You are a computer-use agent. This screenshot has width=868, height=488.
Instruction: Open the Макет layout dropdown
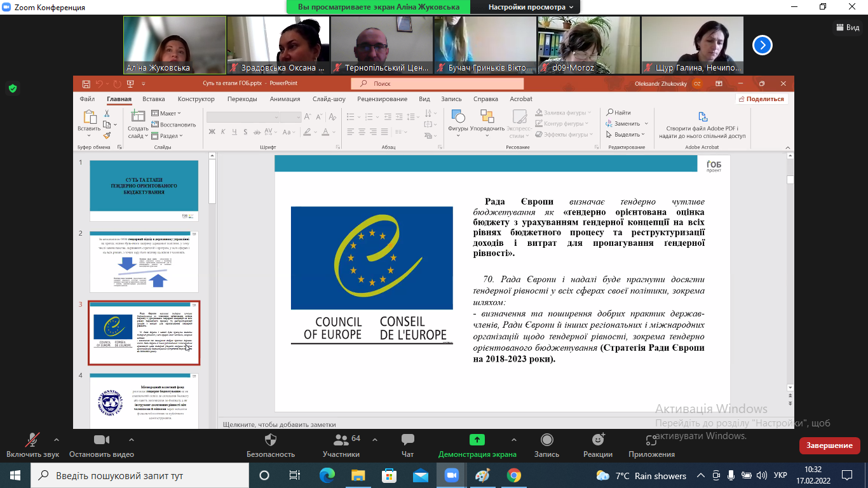pyautogui.click(x=166, y=113)
